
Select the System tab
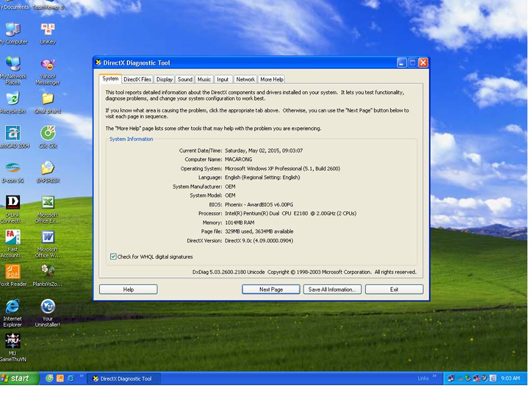tap(110, 79)
